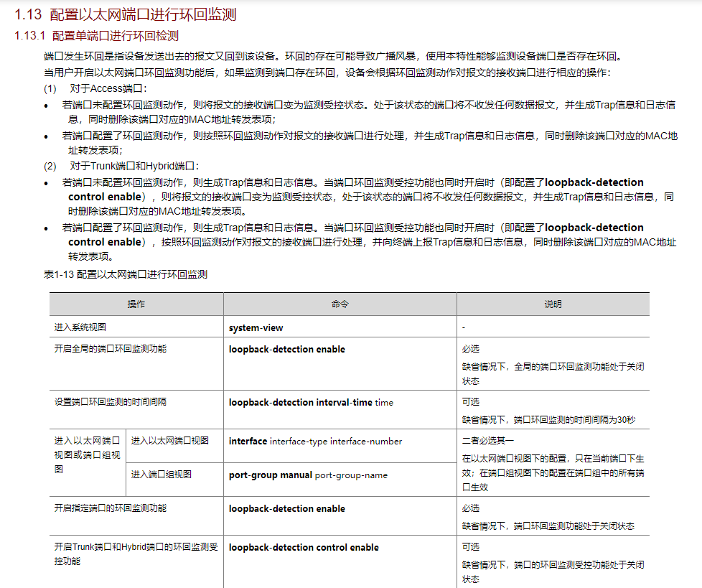Click the '缺省情况下，端口环回监测功能处于关闭状态' note

[548, 526]
